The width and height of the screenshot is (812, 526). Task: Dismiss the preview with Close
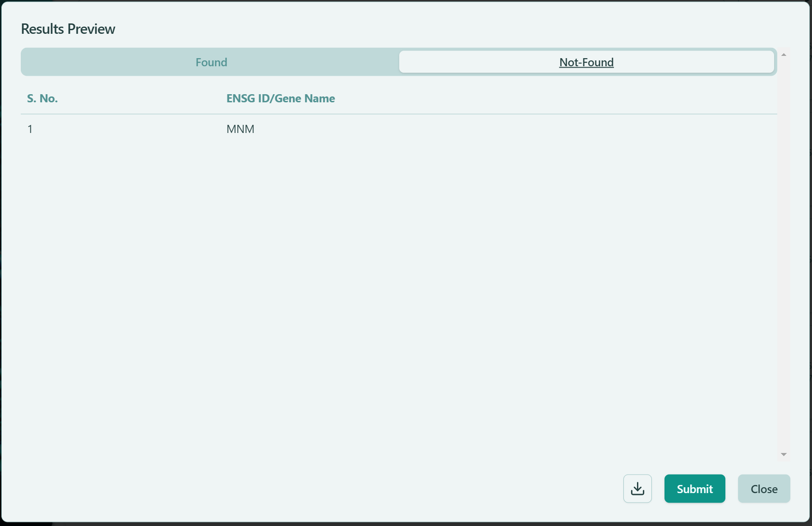click(764, 489)
